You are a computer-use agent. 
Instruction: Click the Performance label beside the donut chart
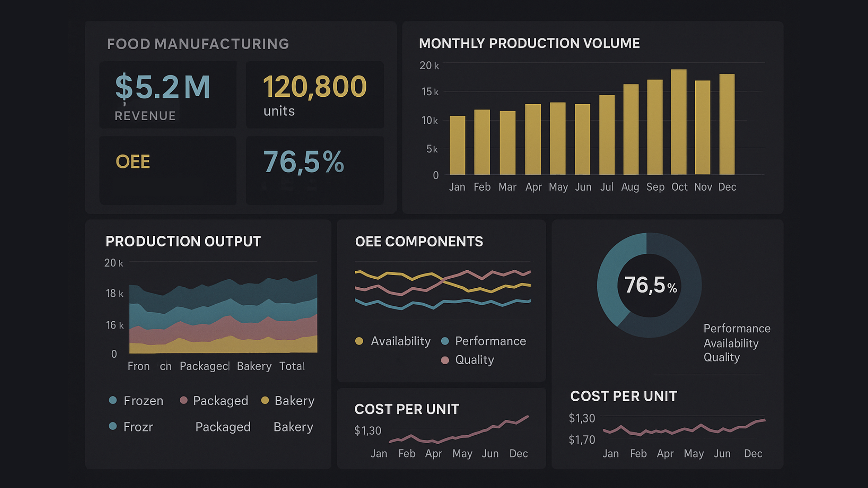(737, 328)
